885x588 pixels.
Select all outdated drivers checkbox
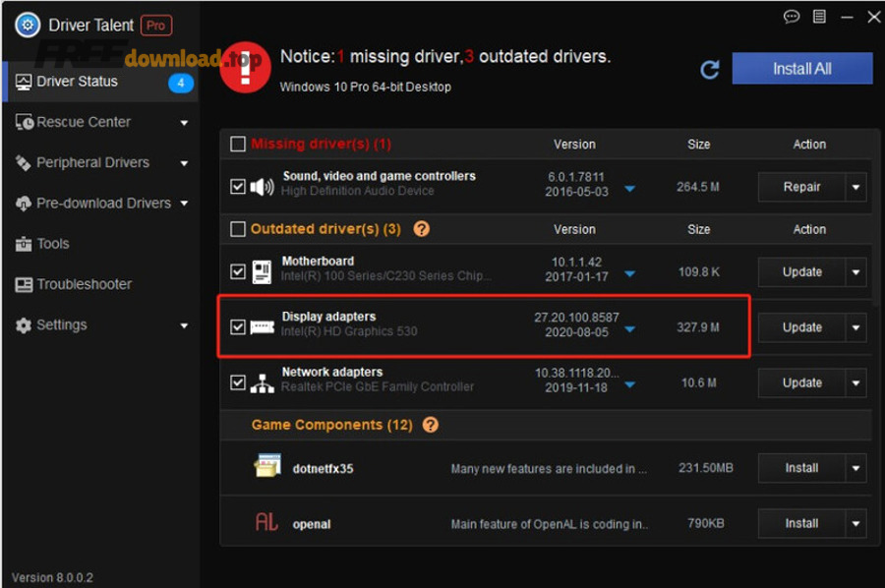coord(238,229)
